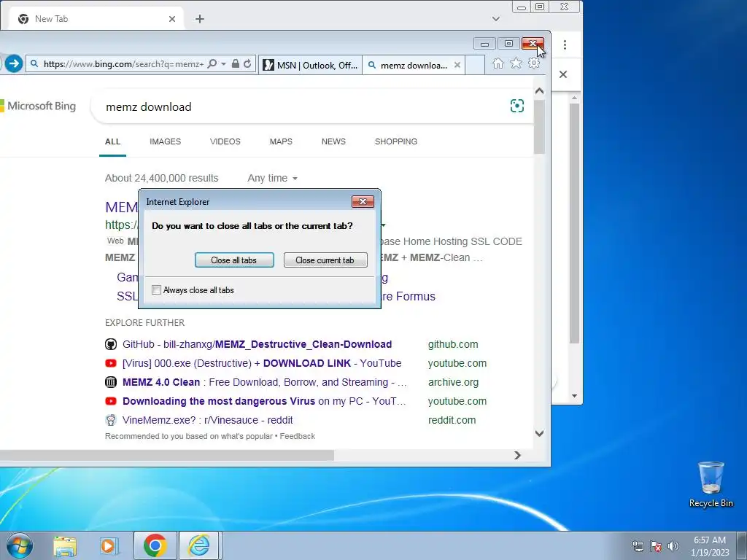This screenshot has height=560, width=747.
Task: Click the archive.org domain text
Action: 453,382
